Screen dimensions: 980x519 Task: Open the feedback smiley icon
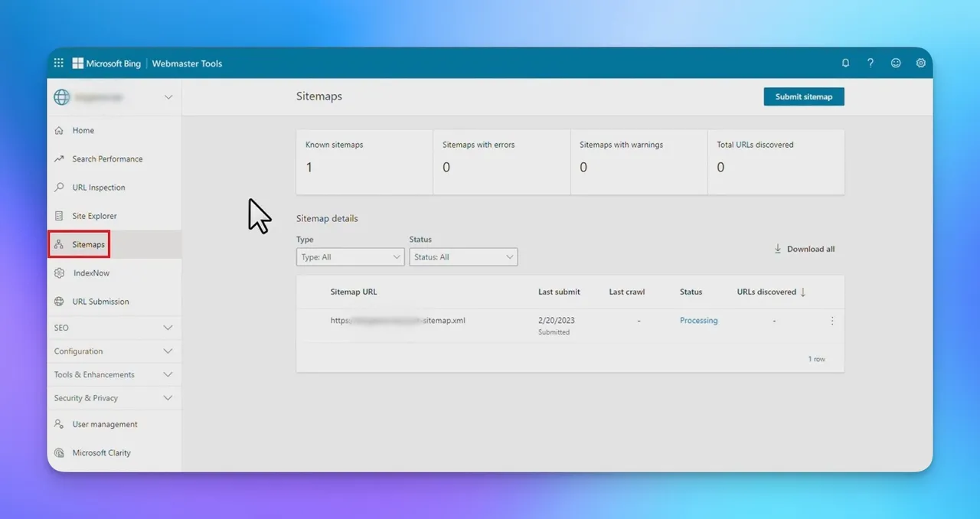tap(896, 64)
